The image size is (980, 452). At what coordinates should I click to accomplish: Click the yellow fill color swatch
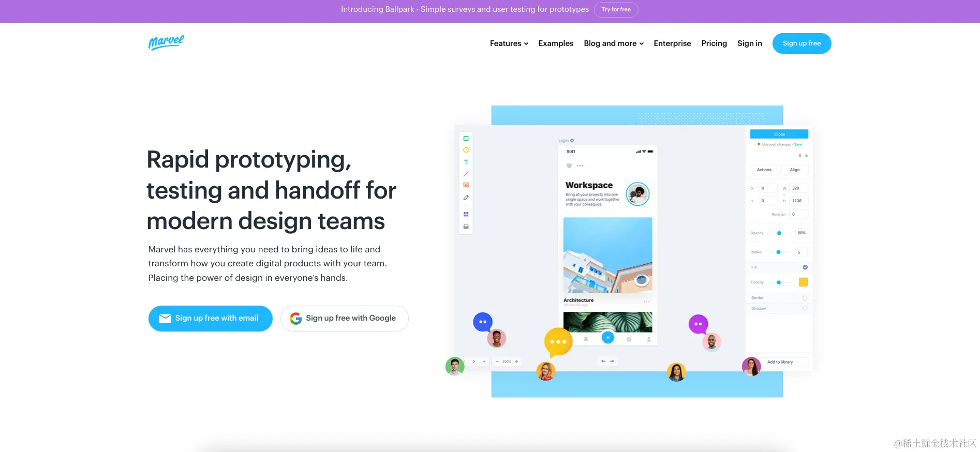click(x=803, y=282)
